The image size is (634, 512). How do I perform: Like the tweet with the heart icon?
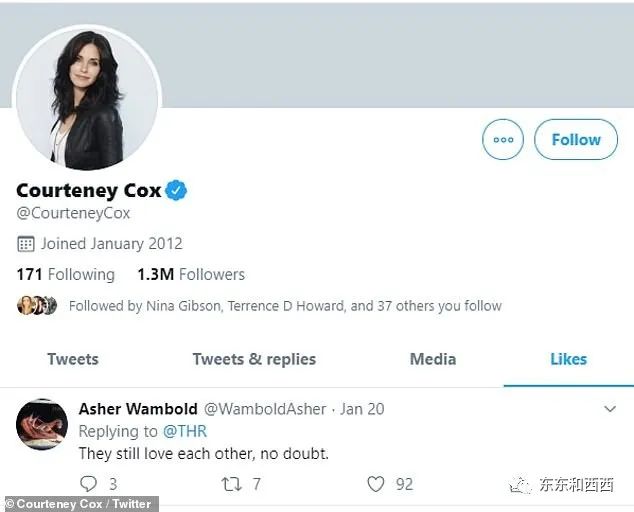[376, 484]
